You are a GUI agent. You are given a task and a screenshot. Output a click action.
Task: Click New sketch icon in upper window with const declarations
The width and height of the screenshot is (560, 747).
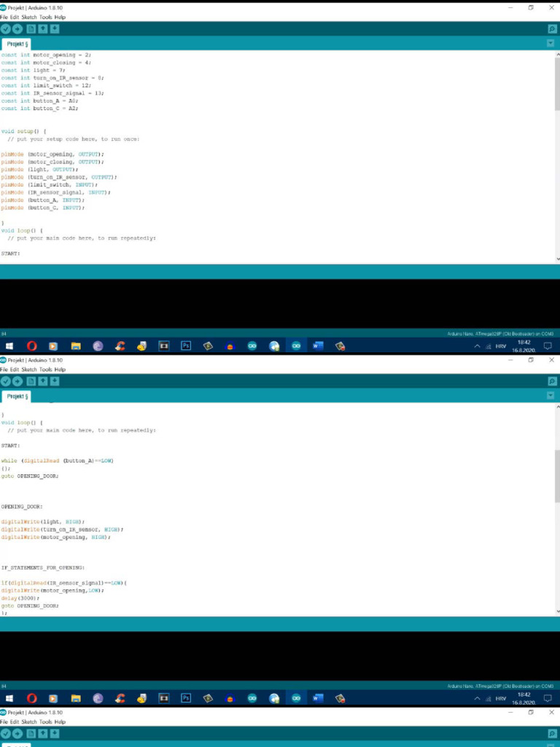(x=31, y=29)
